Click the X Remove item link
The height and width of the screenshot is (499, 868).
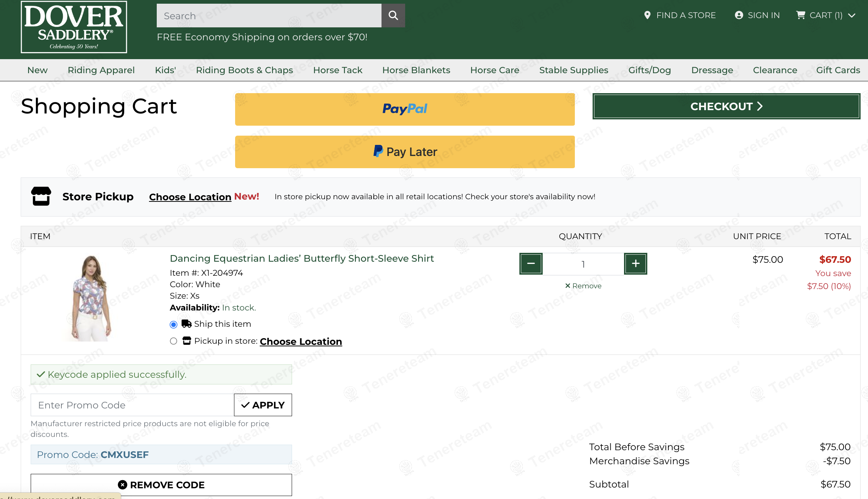[583, 286]
